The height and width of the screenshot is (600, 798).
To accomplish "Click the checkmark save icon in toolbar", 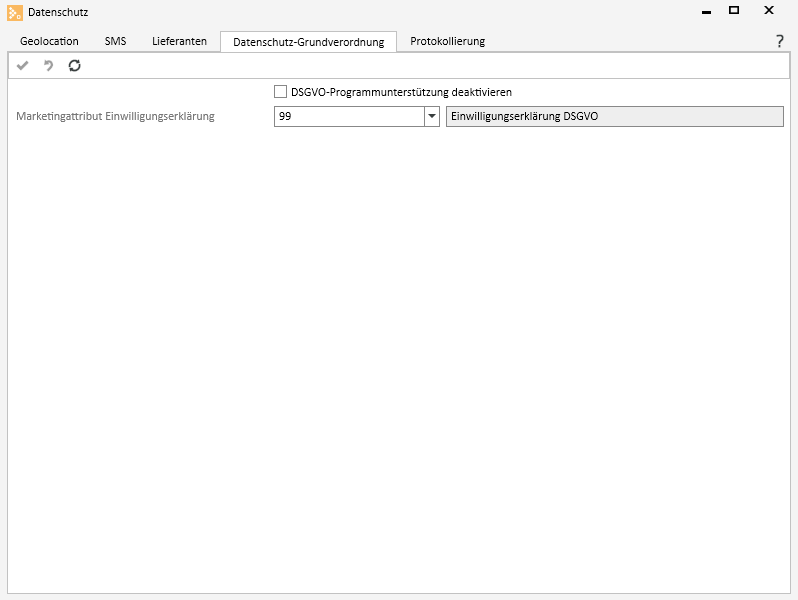I will 23,66.
